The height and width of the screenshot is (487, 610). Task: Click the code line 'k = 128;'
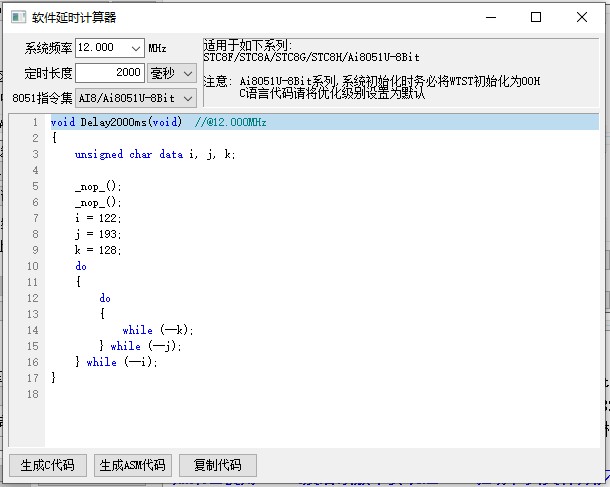(x=98, y=250)
